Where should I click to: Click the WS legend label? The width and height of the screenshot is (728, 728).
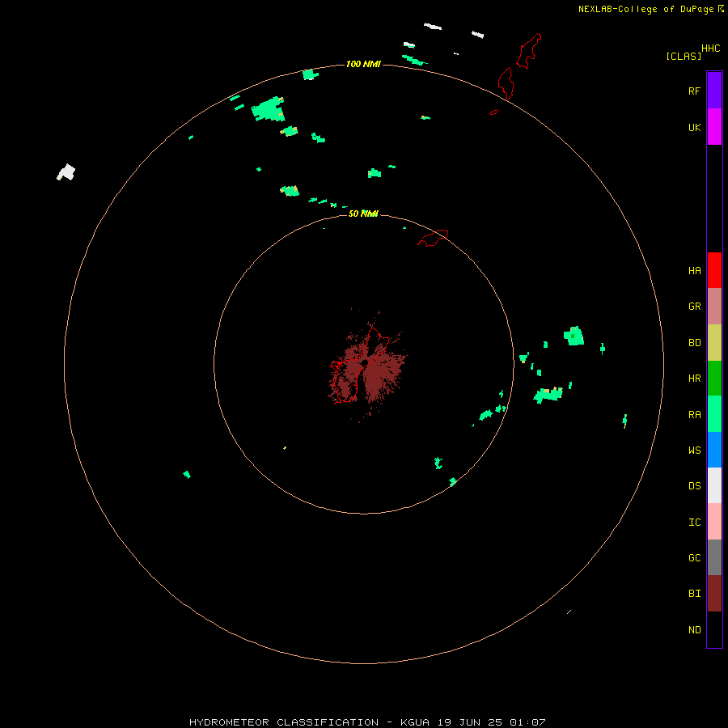(x=694, y=450)
